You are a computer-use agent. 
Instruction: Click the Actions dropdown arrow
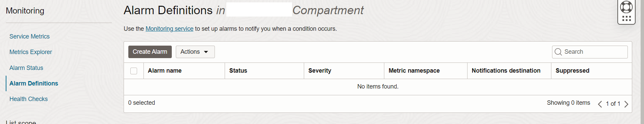[206, 52]
